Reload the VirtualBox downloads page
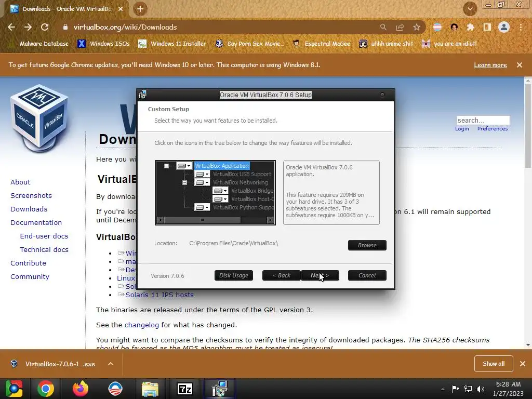Viewport: 532px width, 399px height. (45, 27)
